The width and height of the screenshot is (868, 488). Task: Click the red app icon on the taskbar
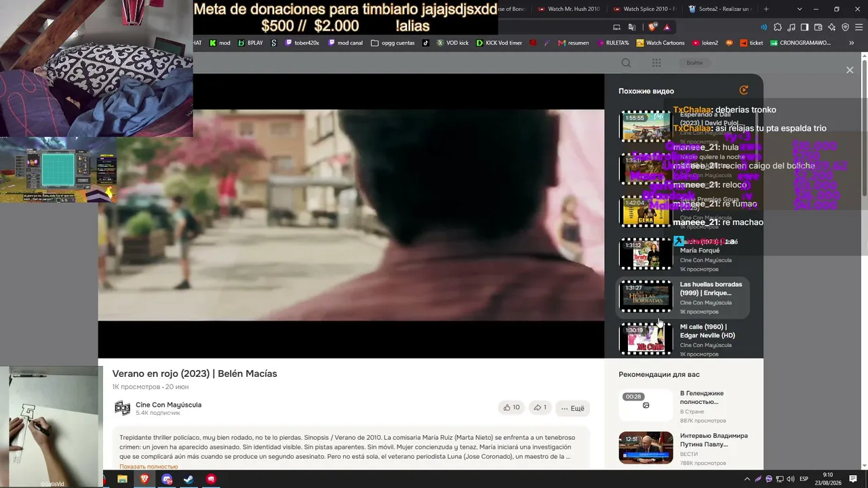(x=211, y=479)
